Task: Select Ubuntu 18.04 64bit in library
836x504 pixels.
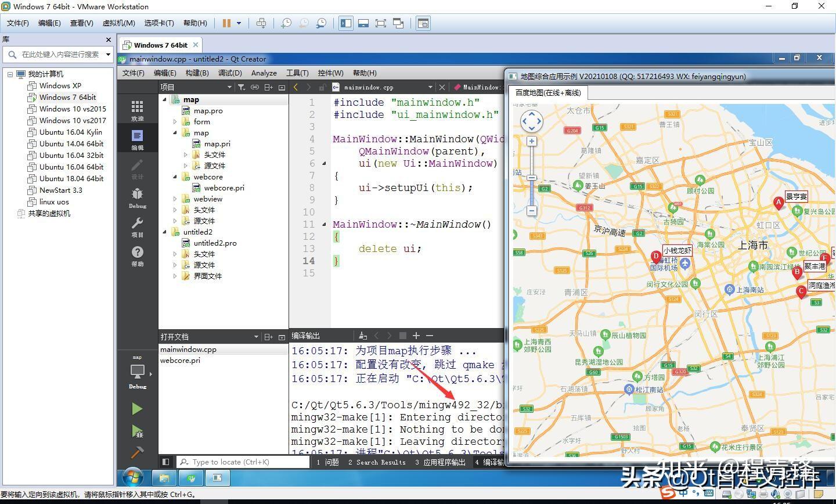Action: click(x=71, y=178)
